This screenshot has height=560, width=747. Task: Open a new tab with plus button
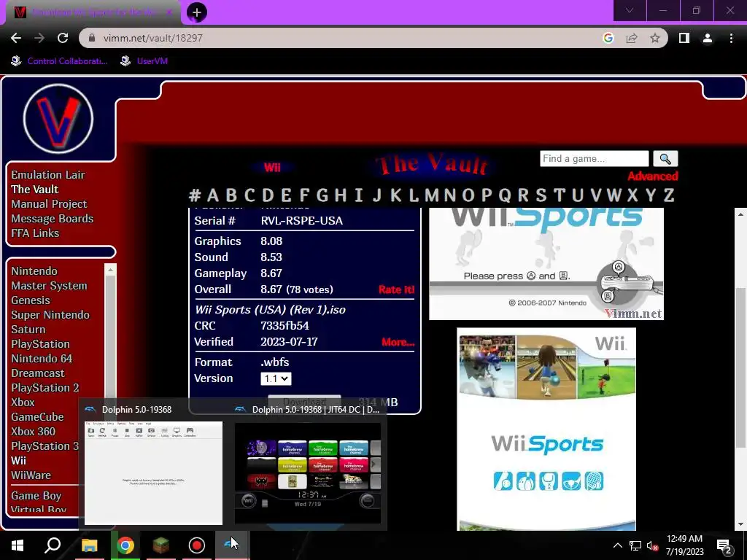pos(197,12)
